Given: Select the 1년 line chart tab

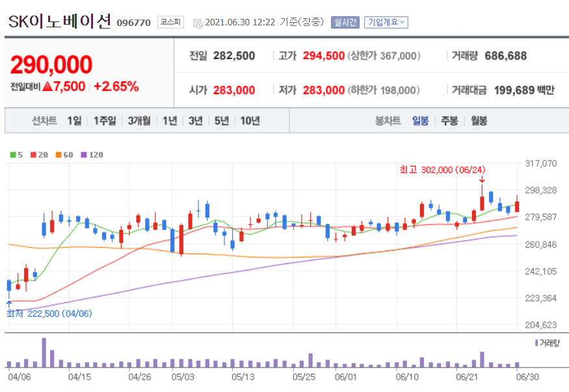Looking at the screenshot, I should point(170,120).
